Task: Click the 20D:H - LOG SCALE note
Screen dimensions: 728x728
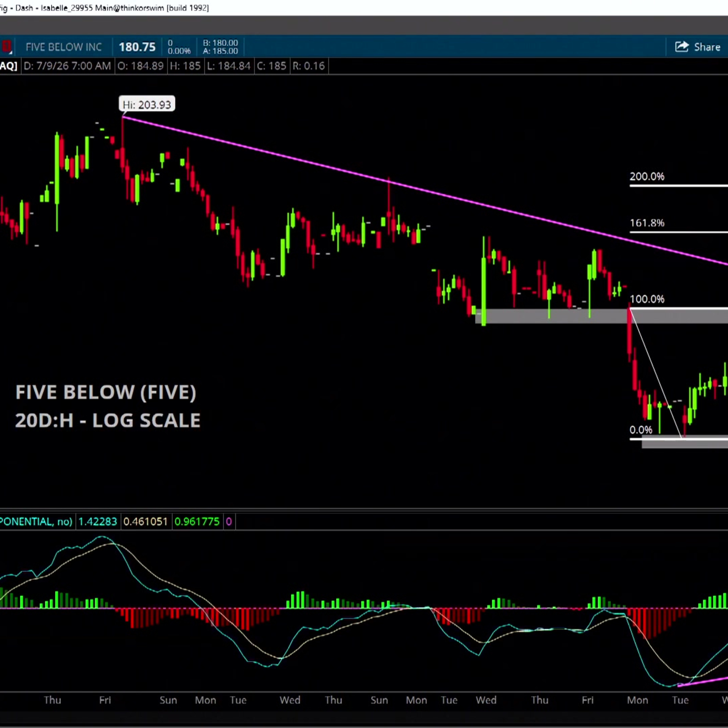Action: point(108,421)
